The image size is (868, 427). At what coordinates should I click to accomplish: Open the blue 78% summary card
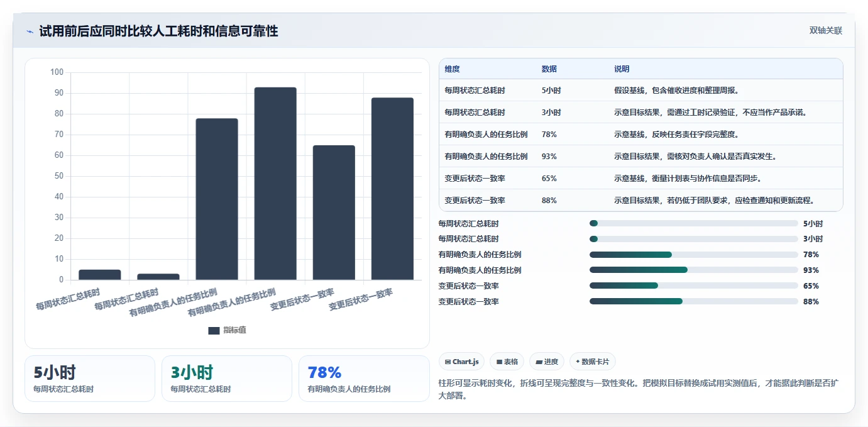(364, 379)
